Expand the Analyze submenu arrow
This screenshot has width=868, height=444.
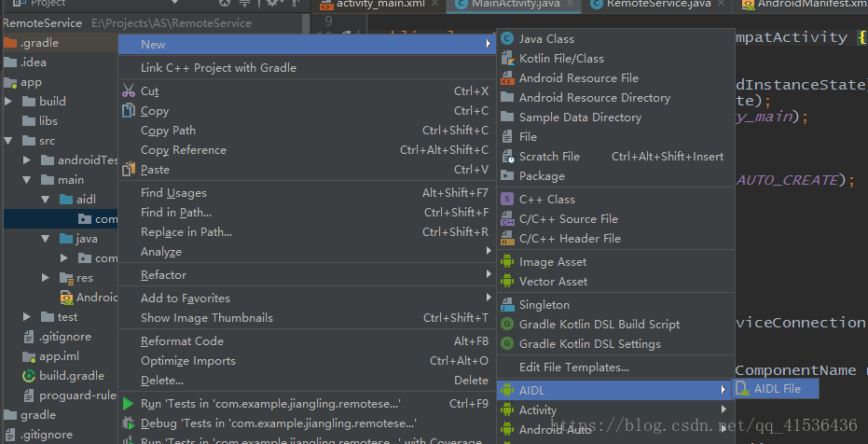click(x=489, y=251)
